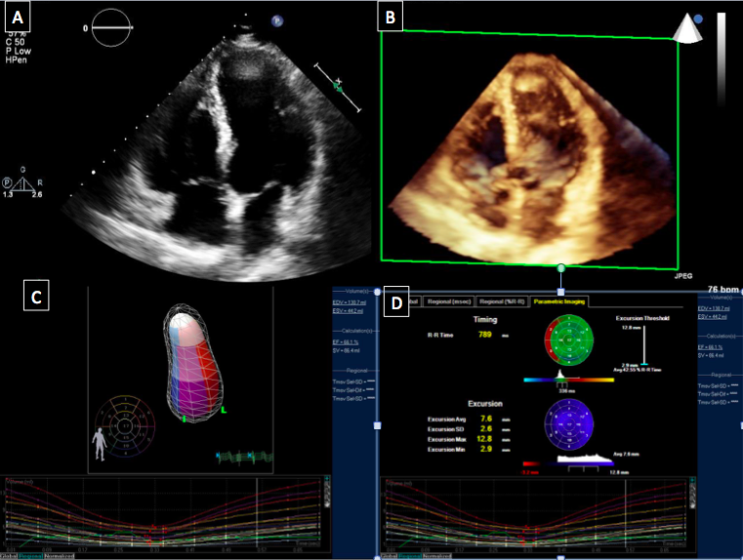Click the 3D left ventricle mesh model
This screenshot has height=560, width=743.
[x=194, y=363]
